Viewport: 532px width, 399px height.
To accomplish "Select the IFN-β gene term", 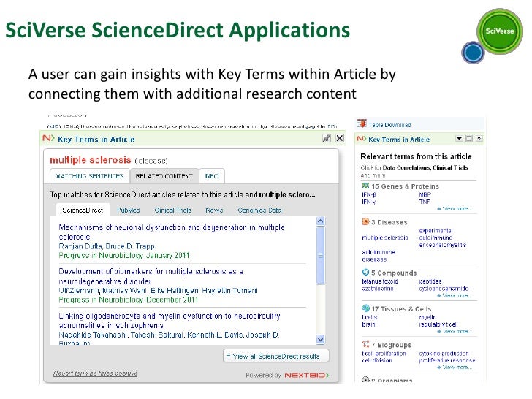I will (x=369, y=194).
